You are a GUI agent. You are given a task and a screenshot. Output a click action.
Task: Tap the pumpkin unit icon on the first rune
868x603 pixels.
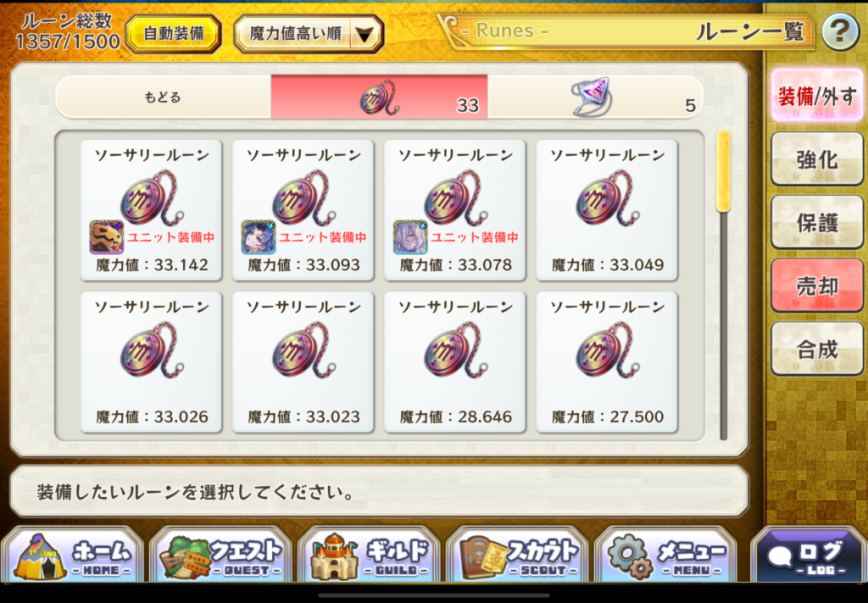(x=106, y=237)
